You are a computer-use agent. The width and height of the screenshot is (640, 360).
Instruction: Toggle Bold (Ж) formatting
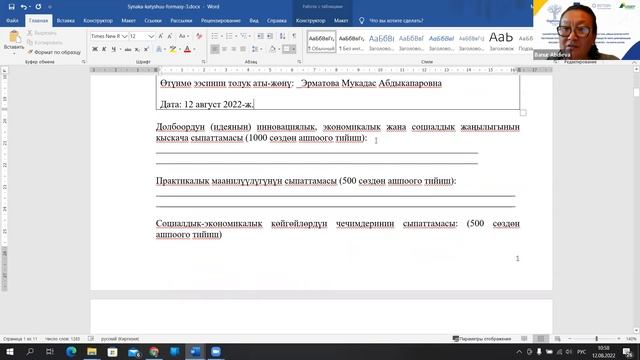[95, 49]
